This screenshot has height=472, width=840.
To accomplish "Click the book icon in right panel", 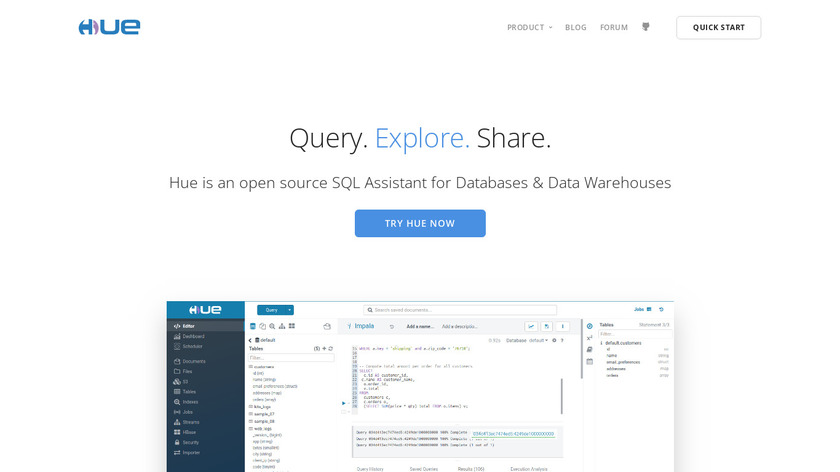I will click(x=589, y=349).
